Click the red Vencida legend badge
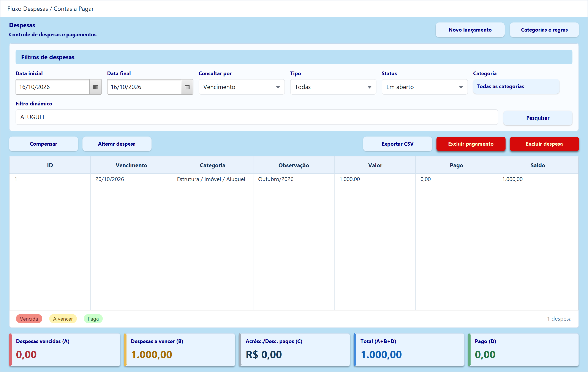The width and height of the screenshot is (588, 372). (x=29, y=319)
